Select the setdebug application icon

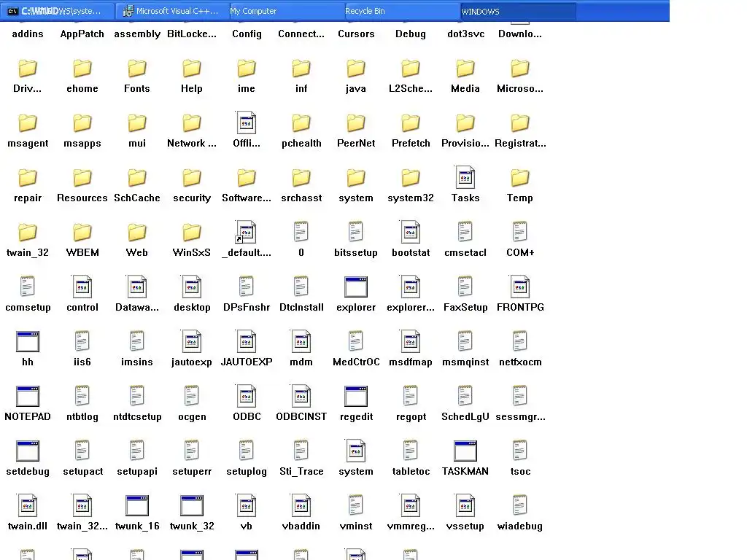click(x=28, y=451)
